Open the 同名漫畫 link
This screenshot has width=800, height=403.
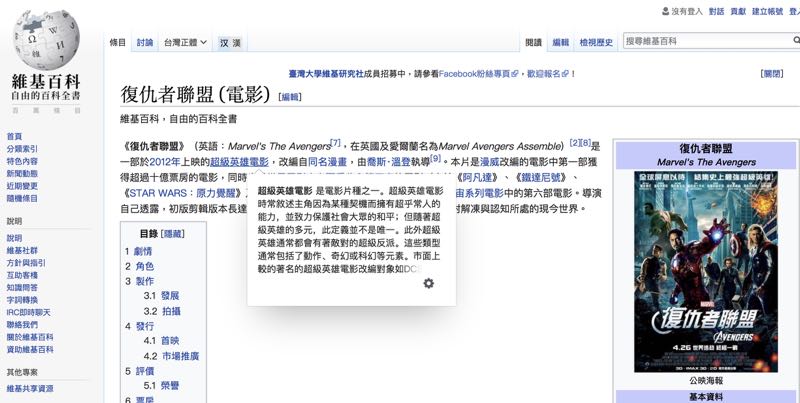[x=328, y=162]
